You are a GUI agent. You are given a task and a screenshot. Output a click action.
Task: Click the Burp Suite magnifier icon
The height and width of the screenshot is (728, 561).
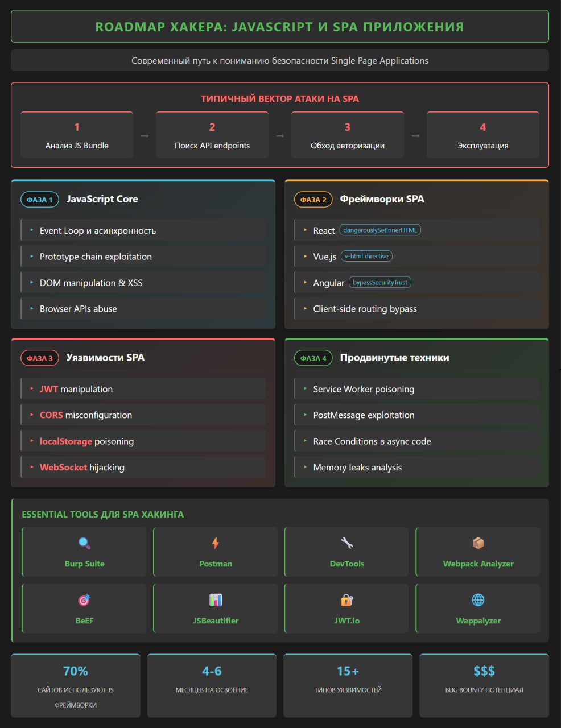[84, 543]
